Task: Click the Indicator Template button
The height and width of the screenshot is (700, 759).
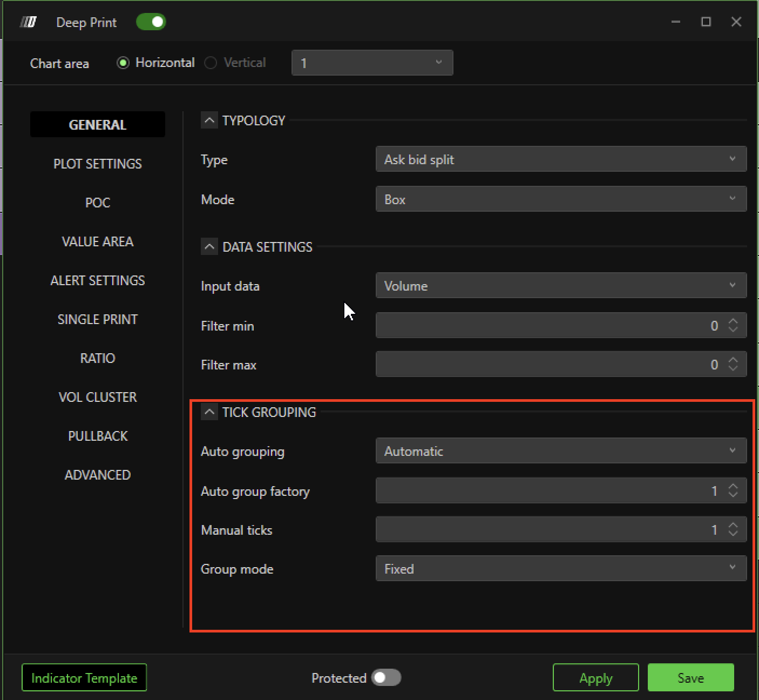Action: click(84, 678)
